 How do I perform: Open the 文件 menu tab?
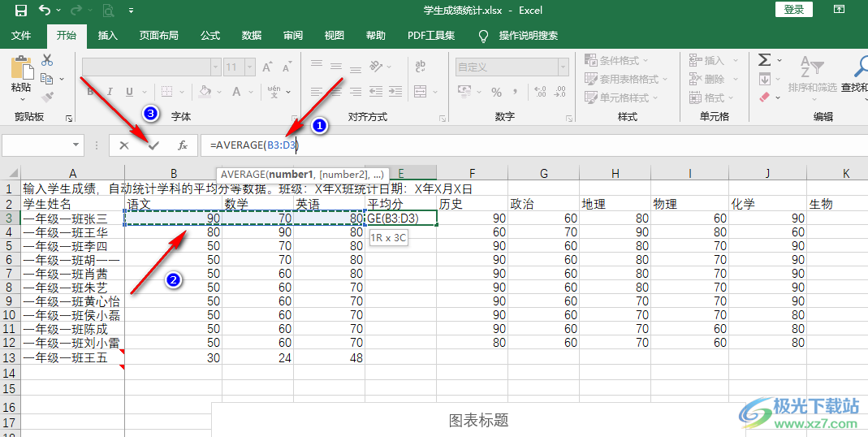coord(21,36)
